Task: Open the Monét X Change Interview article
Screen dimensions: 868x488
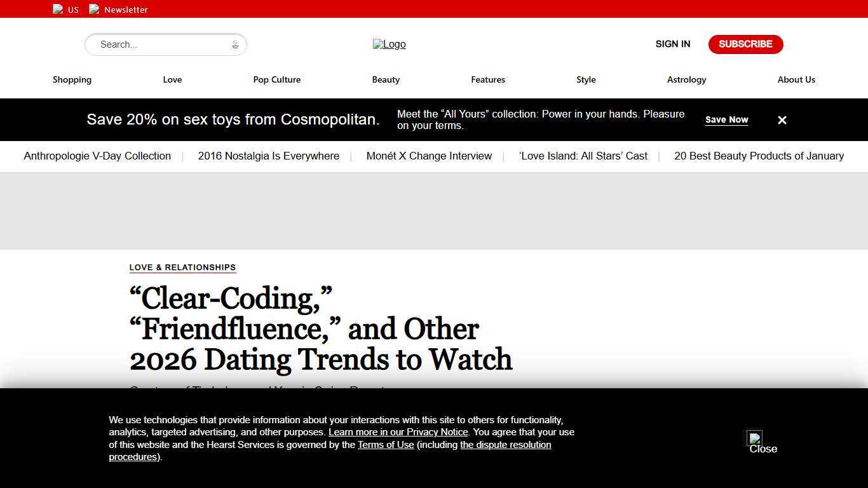Action: [429, 156]
